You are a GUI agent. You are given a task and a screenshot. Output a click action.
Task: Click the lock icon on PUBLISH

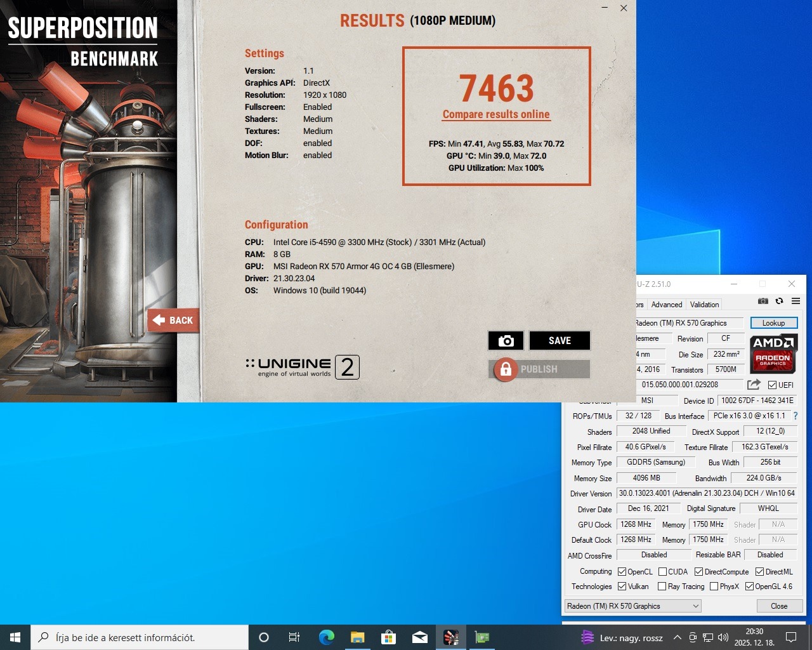click(x=506, y=369)
